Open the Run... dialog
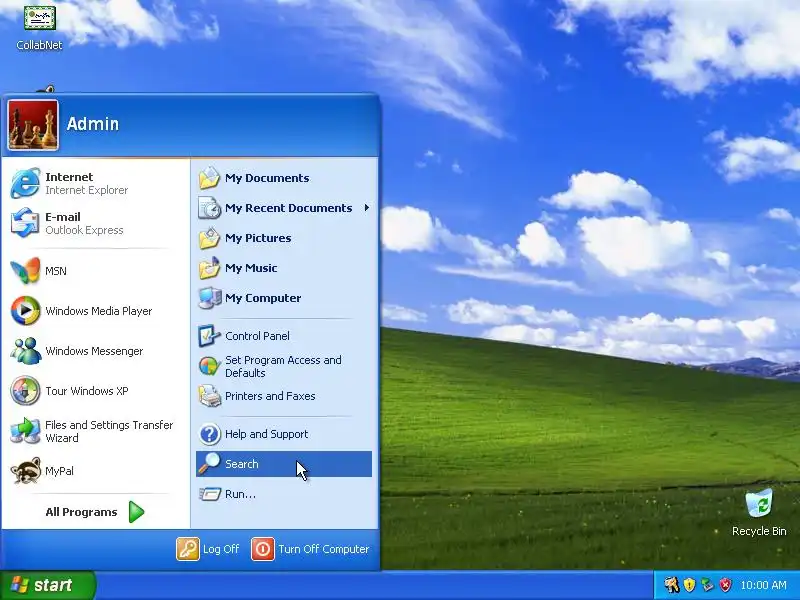The height and width of the screenshot is (600, 800). tap(284, 494)
